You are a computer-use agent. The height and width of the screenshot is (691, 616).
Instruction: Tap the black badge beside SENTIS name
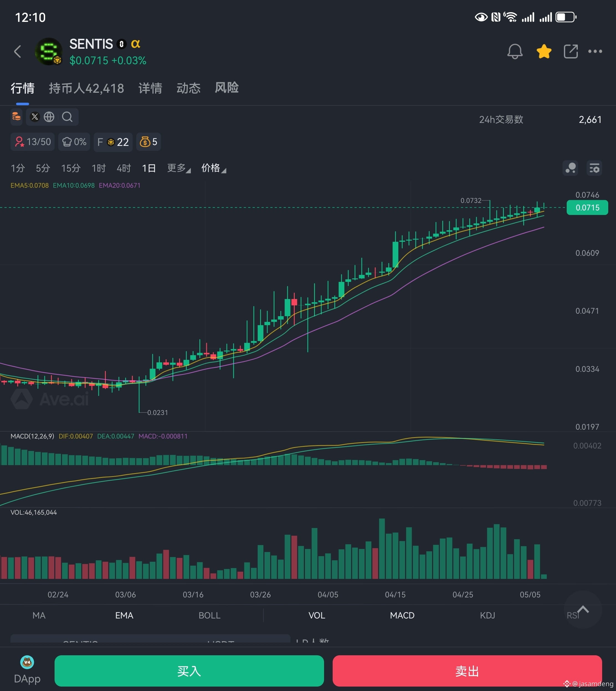pos(122,44)
